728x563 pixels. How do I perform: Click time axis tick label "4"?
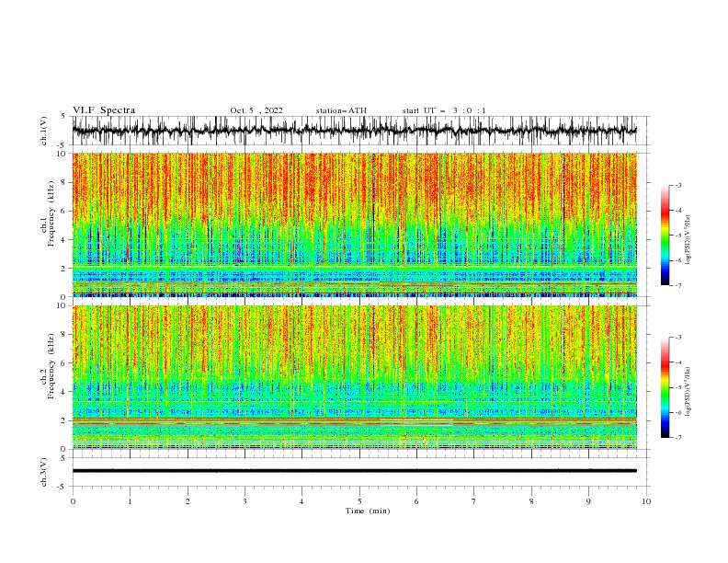301,501
